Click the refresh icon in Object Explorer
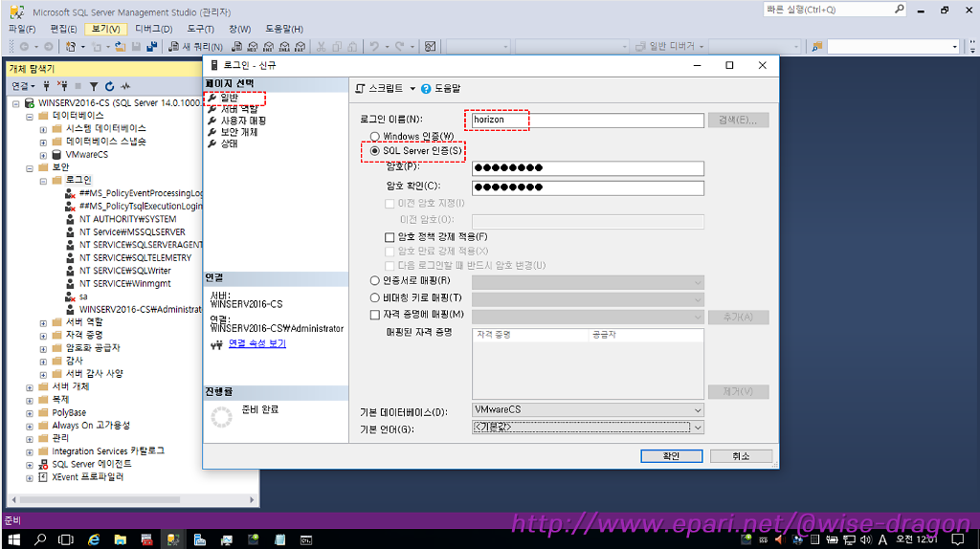980x549 pixels. point(109,86)
